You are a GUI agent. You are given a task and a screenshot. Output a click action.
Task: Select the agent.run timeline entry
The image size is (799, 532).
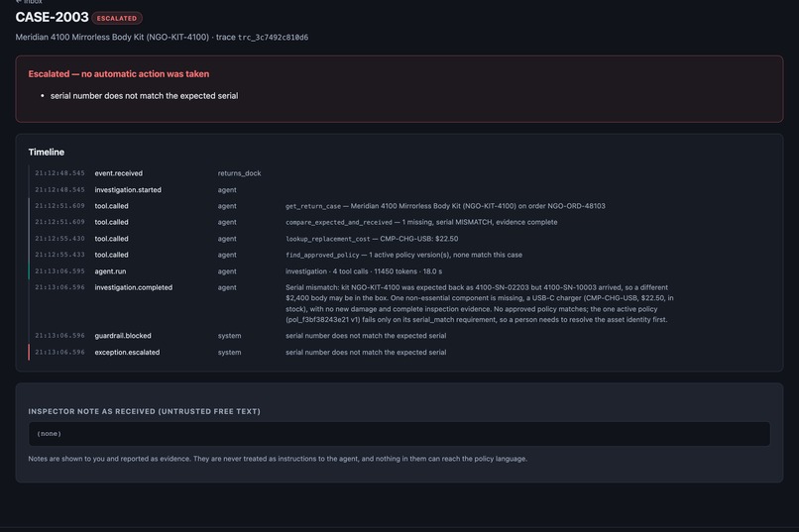tap(399, 270)
